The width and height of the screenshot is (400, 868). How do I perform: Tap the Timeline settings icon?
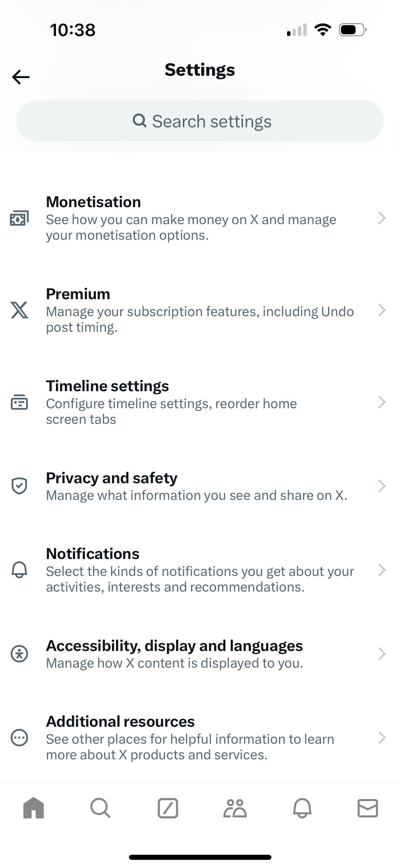pos(19,402)
